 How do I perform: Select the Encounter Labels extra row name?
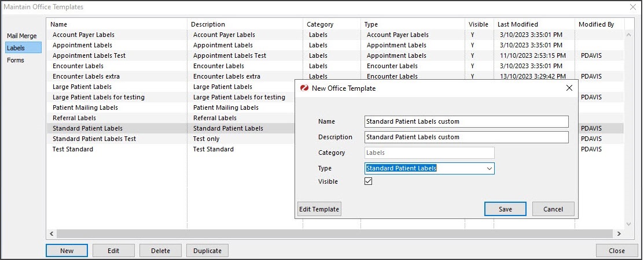86,76
